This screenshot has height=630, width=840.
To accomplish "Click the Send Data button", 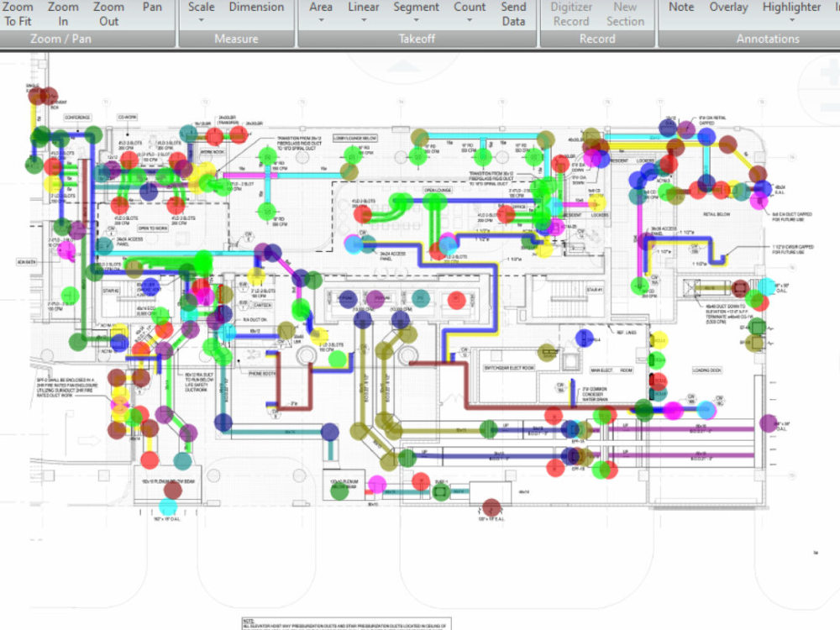I will [513, 13].
